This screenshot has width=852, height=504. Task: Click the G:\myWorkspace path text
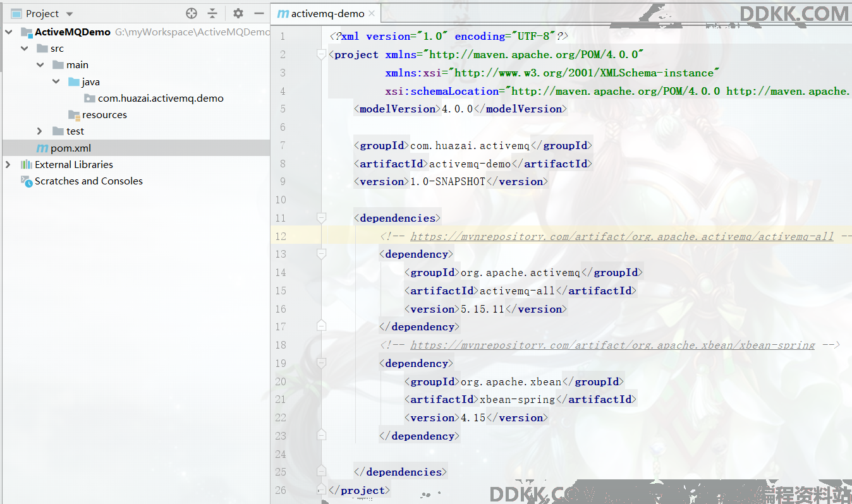coord(192,32)
